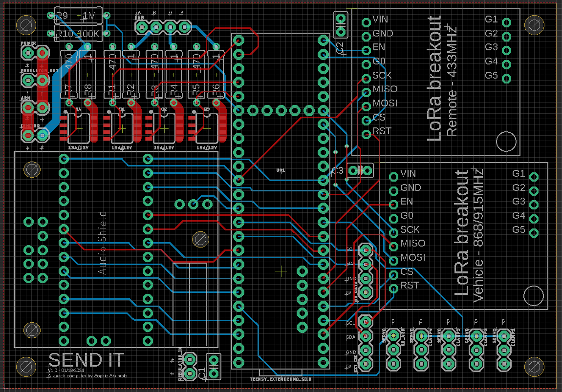Screen dimensions: 562x392
Task: Click the U$1 component label
Action: click(281, 170)
